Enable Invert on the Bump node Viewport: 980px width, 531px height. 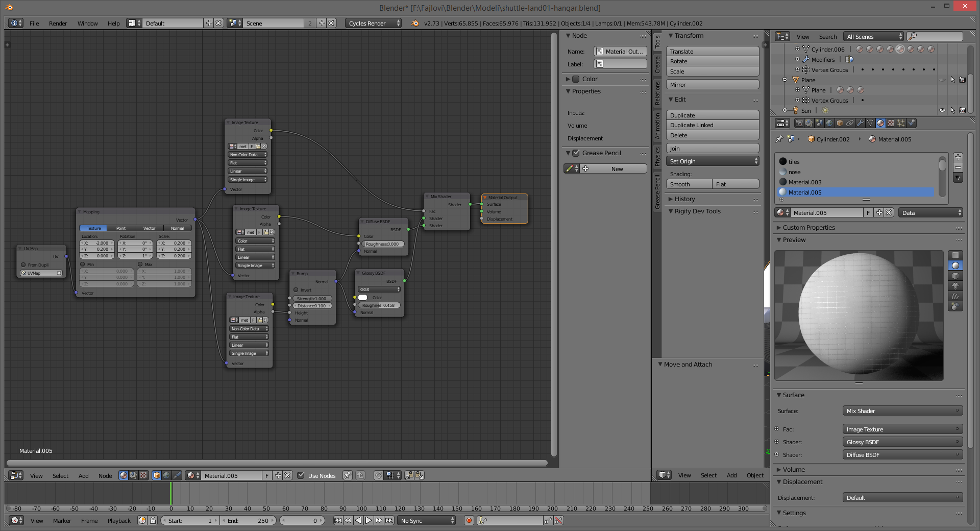click(x=296, y=290)
